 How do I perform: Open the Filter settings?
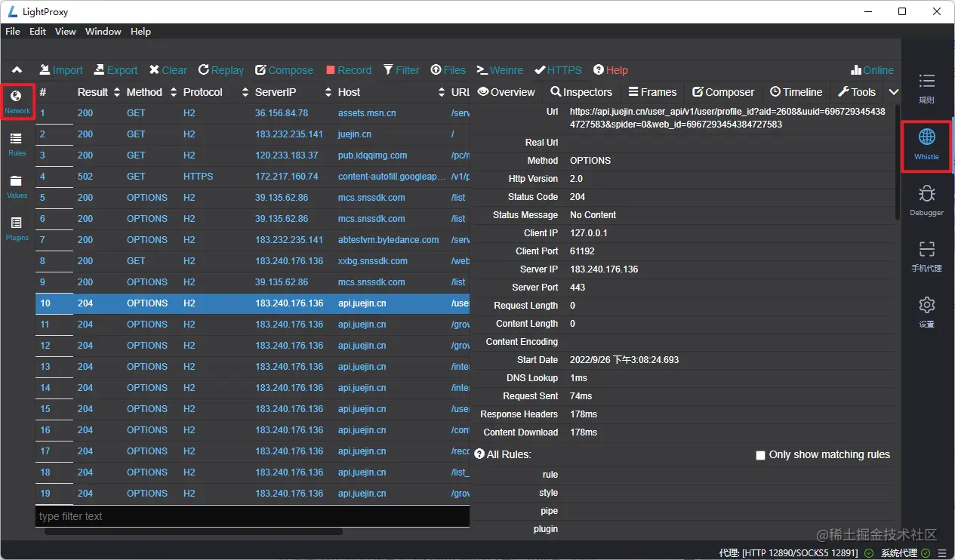tap(402, 70)
